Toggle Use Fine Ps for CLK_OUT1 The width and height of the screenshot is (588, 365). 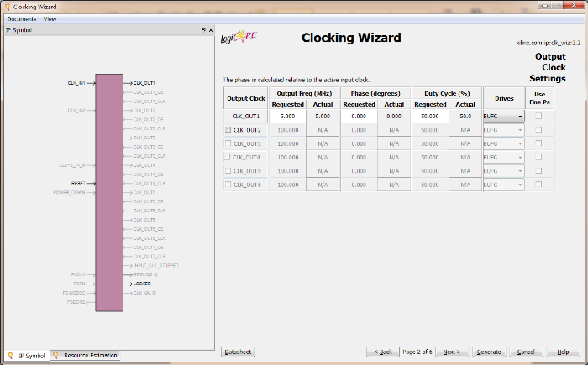click(538, 117)
